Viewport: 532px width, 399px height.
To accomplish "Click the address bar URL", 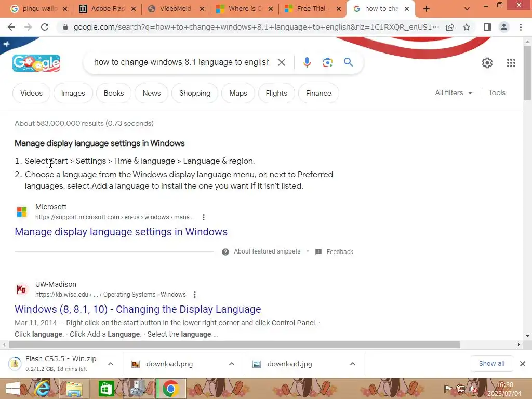I will [x=256, y=27].
